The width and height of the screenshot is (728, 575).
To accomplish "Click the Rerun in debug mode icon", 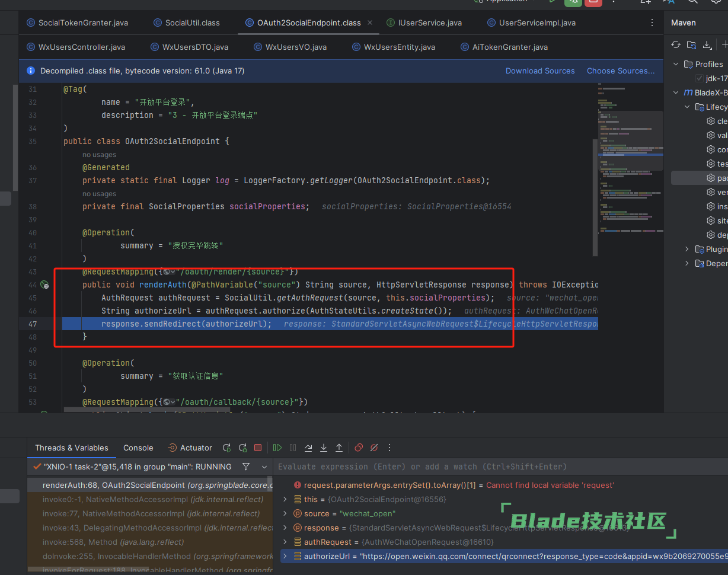I will click(x=242, y=448).
